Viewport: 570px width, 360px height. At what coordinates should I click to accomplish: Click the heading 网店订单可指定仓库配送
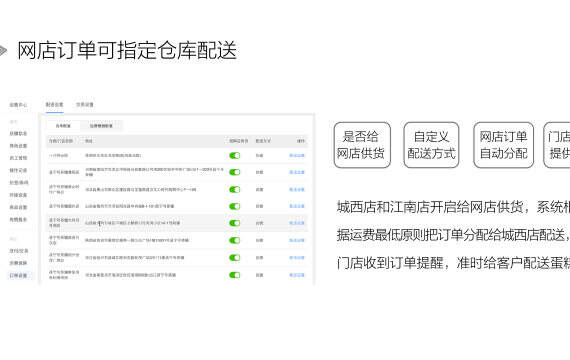tap(127, 50)
